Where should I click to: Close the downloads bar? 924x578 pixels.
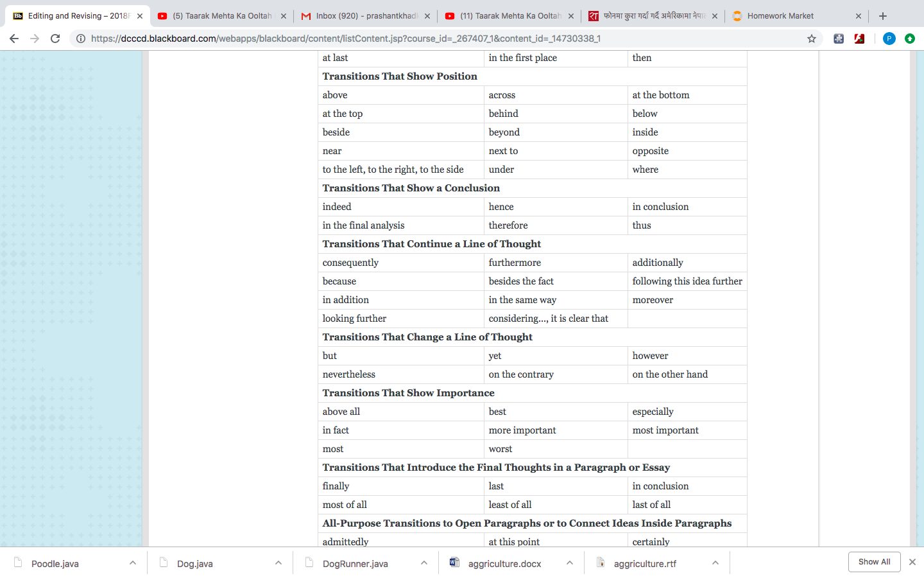pos(912,562)
